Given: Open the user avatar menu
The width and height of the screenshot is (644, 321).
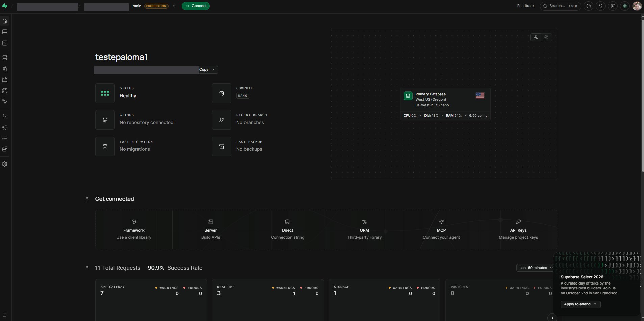Looking at the screenshot, I should (x=637, y=6).
